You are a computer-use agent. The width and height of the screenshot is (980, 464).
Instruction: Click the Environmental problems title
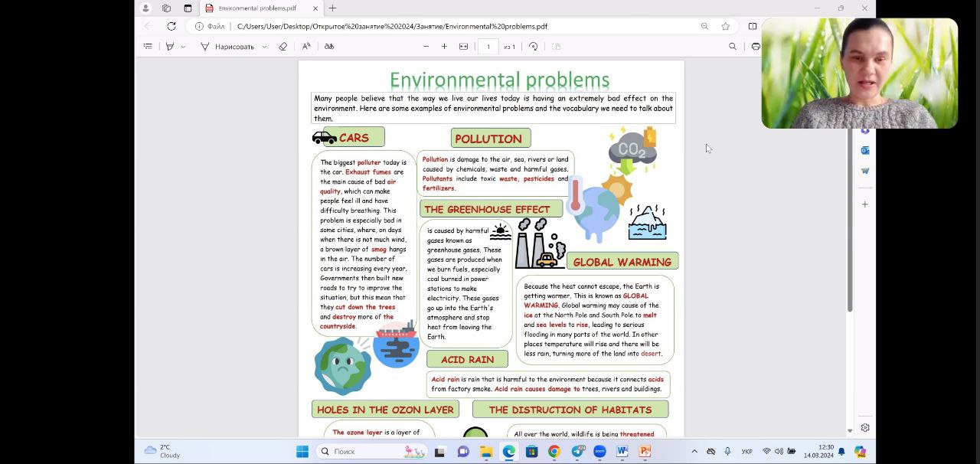pos(499,80)
